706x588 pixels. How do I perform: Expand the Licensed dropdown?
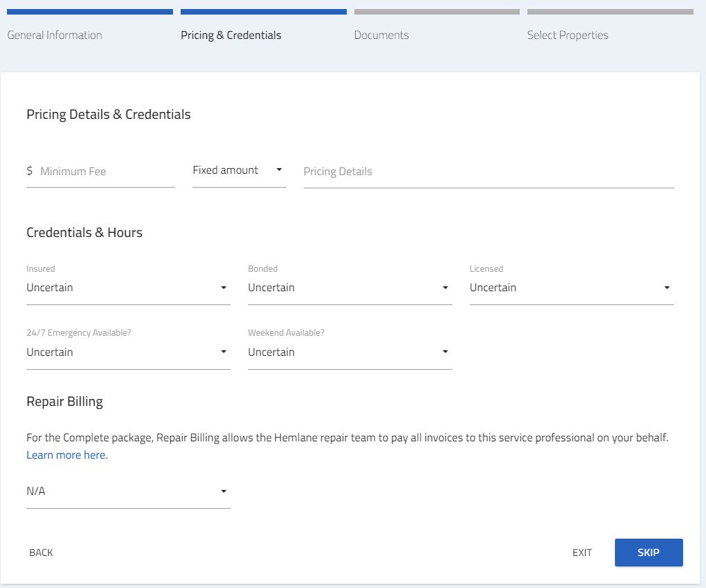[571, 288]
